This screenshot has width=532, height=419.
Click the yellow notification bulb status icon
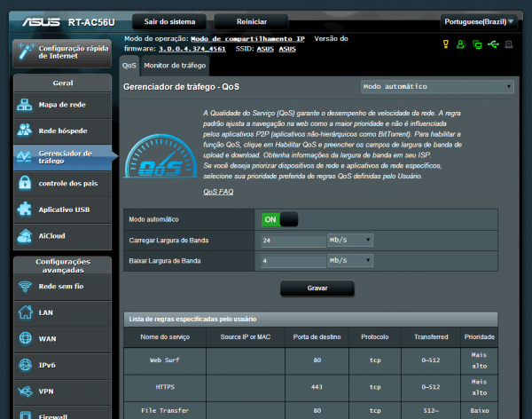click(x=446, y=44)
